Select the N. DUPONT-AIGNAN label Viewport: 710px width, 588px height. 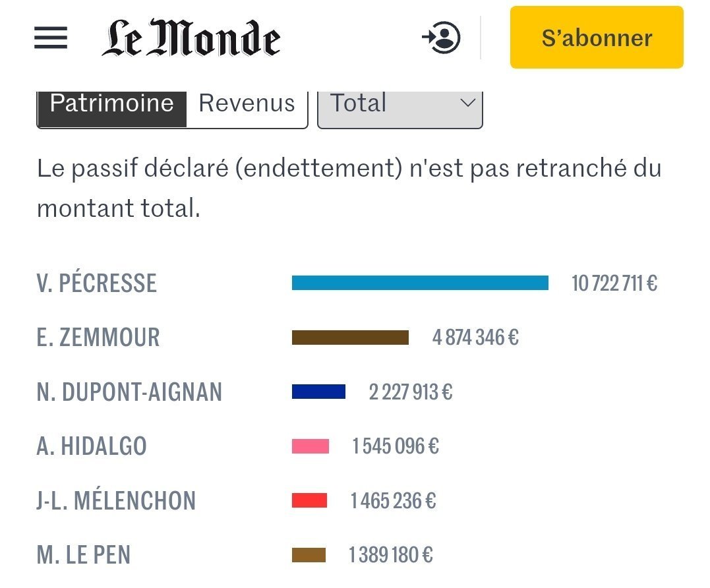pos(129,392)
